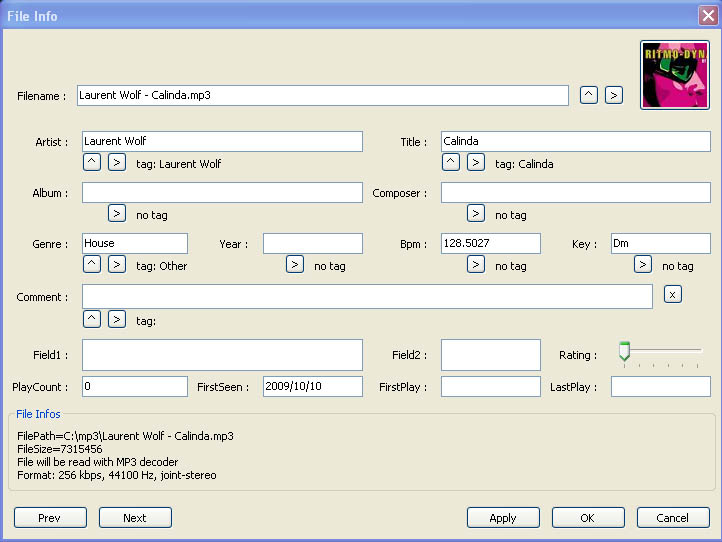Close the File Info dialog

pyautogui.click(x=708, y=16)
